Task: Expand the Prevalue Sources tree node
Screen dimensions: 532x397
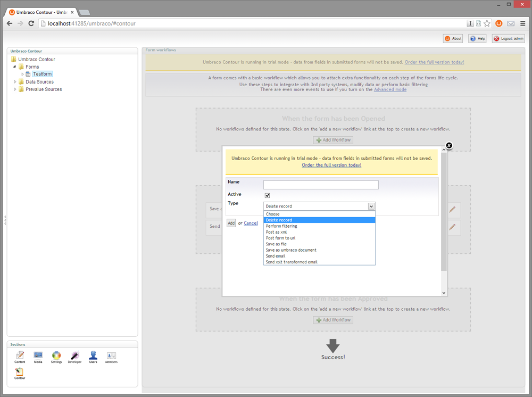Action: [x=15, y=89]
